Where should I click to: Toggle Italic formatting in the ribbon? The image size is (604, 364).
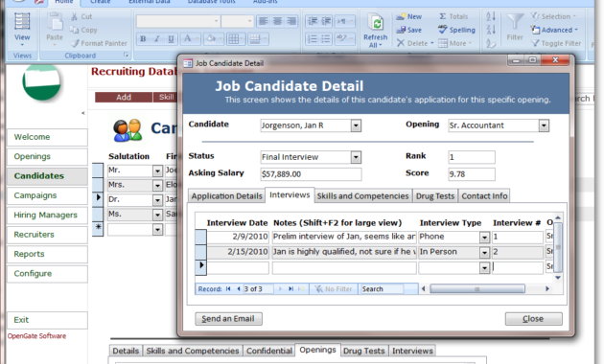coord(157,39)
